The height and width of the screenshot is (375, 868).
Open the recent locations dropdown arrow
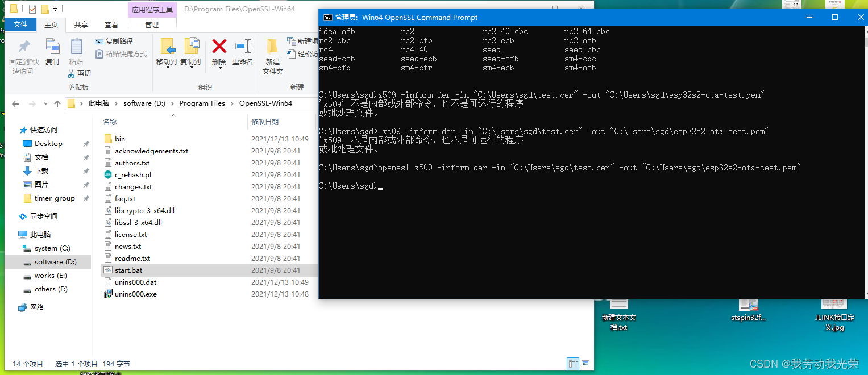pos(45,104)
